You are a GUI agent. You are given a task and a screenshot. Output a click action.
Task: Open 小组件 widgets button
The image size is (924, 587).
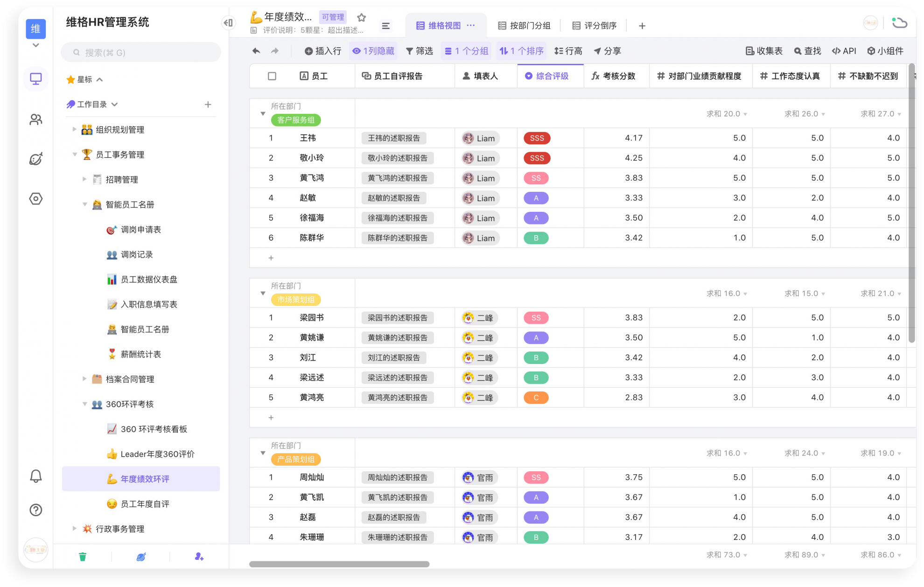click(885, 51)
